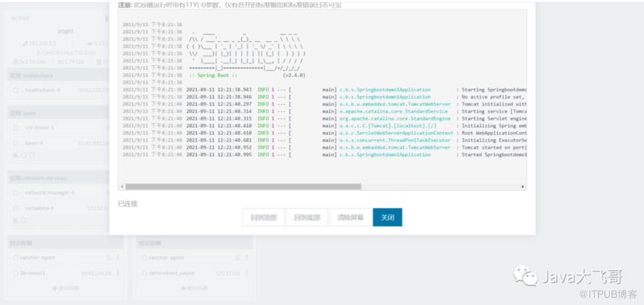
Task: Click the o.a.c.c.C.[Tomcat].[localhost].[/] log entry
Action: pos(388,126)
